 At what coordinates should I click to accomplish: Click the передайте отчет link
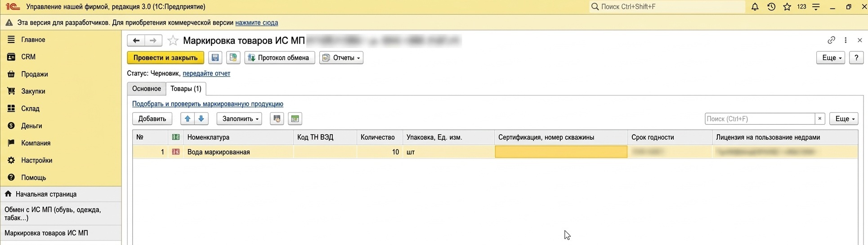206,73
